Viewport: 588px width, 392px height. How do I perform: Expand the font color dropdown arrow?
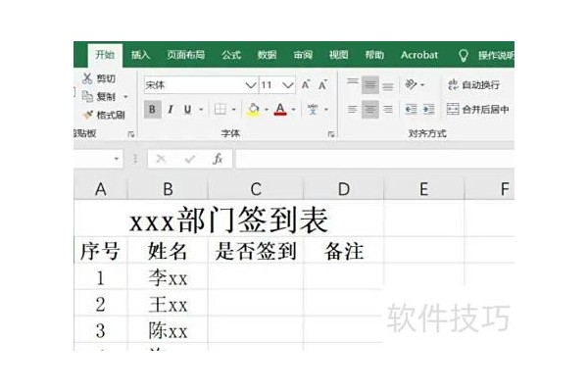[294, 110]
